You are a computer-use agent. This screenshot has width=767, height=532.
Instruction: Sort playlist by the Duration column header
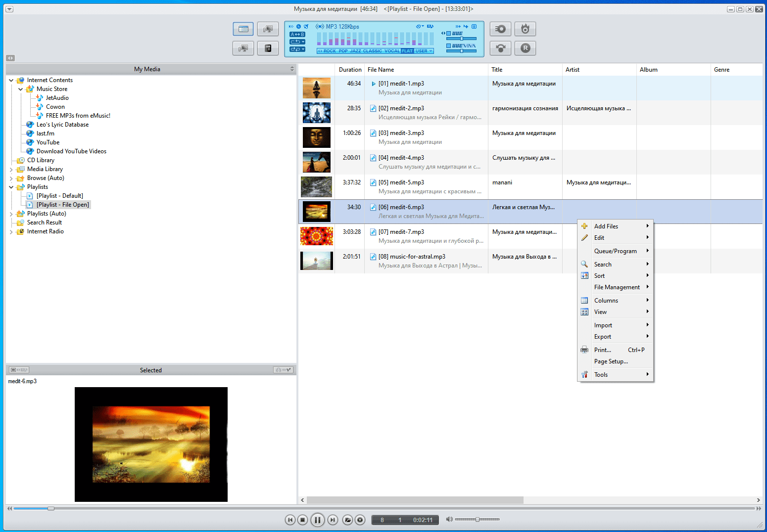350,70
